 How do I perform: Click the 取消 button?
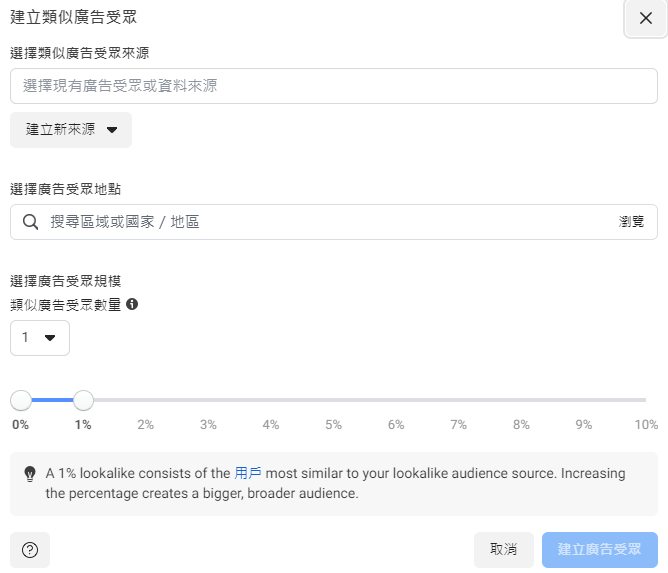click(504, 550)
